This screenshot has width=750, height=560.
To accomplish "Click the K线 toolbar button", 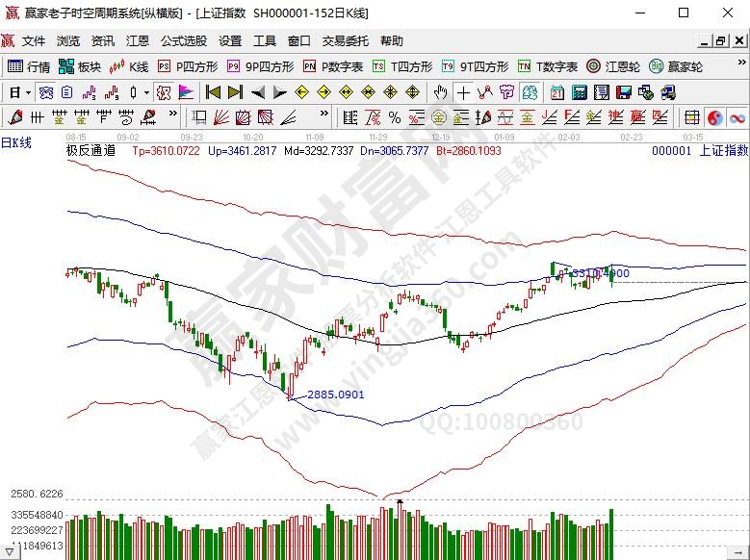I will point(130,66).
